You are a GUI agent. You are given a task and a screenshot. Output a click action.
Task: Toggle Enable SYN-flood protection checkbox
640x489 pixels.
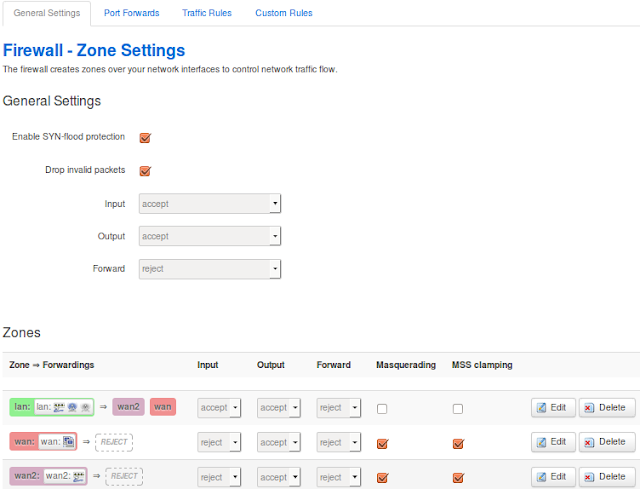[145, 138]
